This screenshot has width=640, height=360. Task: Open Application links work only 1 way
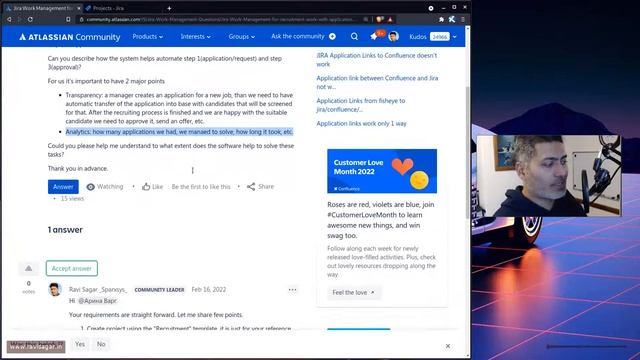361,123
